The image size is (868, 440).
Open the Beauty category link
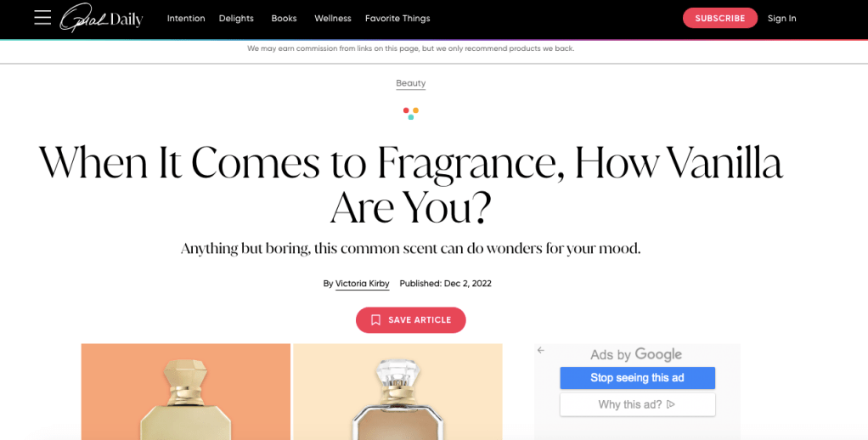click(411, 83)
